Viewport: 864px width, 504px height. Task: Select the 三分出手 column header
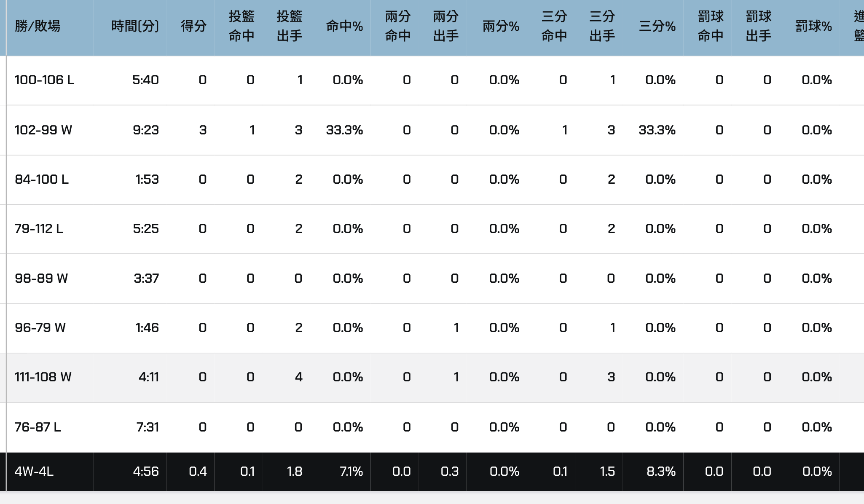tap(602, 27)
